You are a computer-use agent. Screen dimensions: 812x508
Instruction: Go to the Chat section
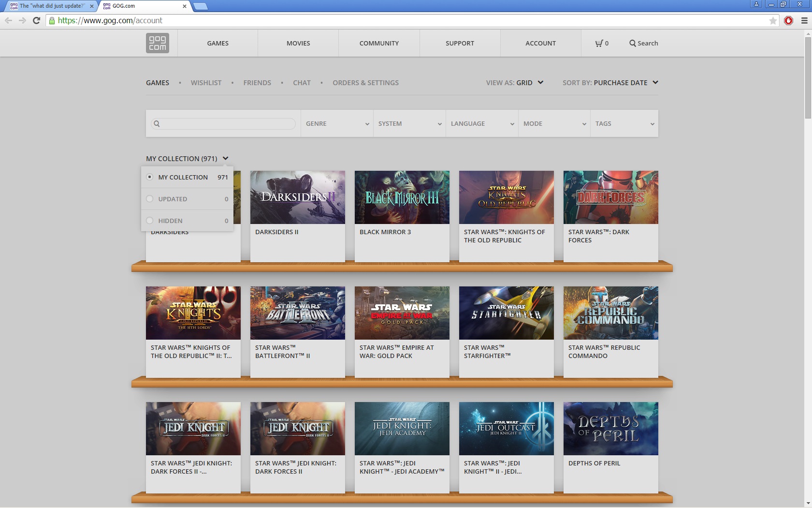(x=302, y=83)
